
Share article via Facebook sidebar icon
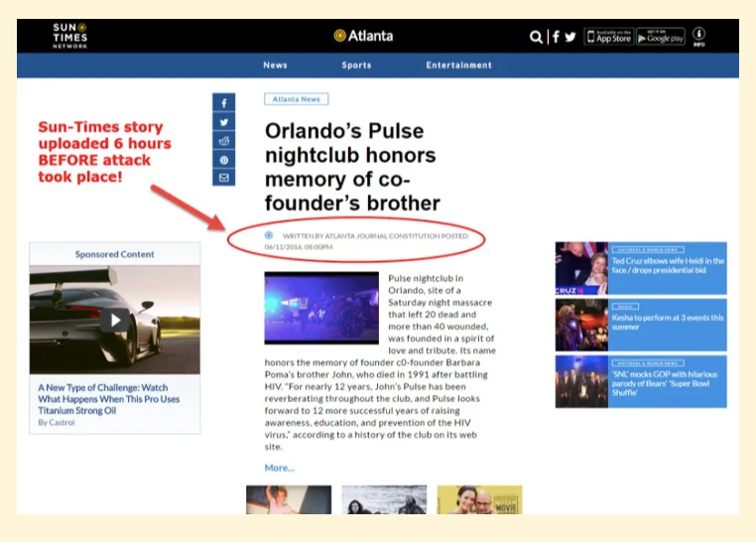coord(223,103)
